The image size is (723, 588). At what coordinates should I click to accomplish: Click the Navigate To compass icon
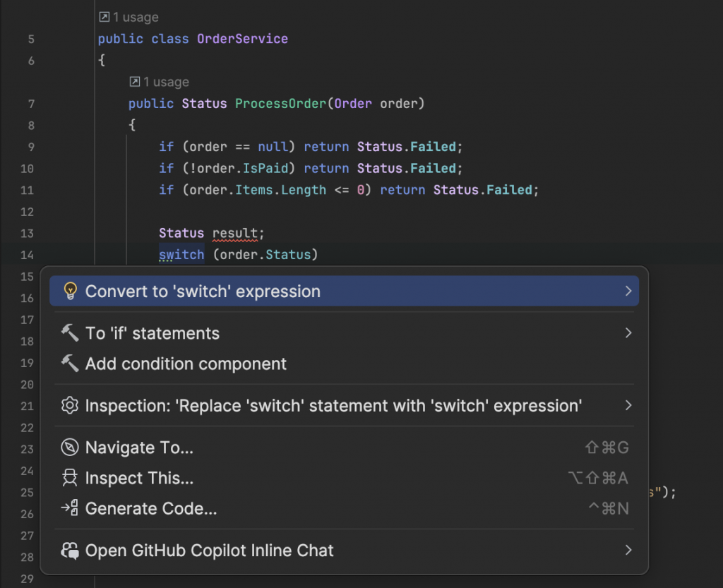(70, 448)
